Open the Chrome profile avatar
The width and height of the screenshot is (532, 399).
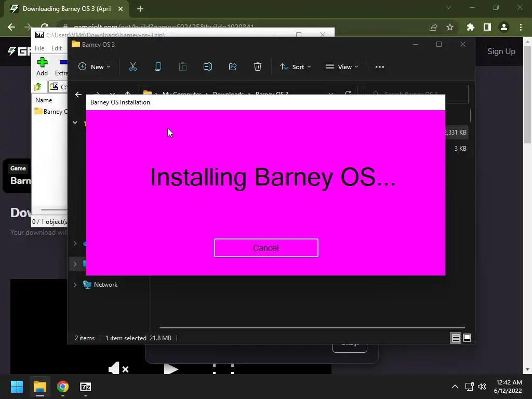pos(504,27)
